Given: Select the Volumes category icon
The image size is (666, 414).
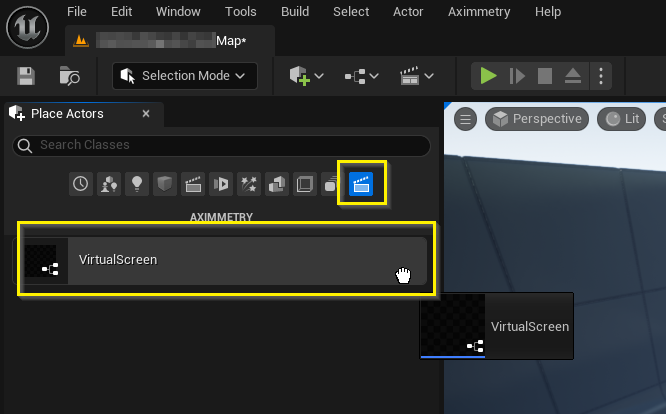Looking at the screenshot, I should coord(305,184).
